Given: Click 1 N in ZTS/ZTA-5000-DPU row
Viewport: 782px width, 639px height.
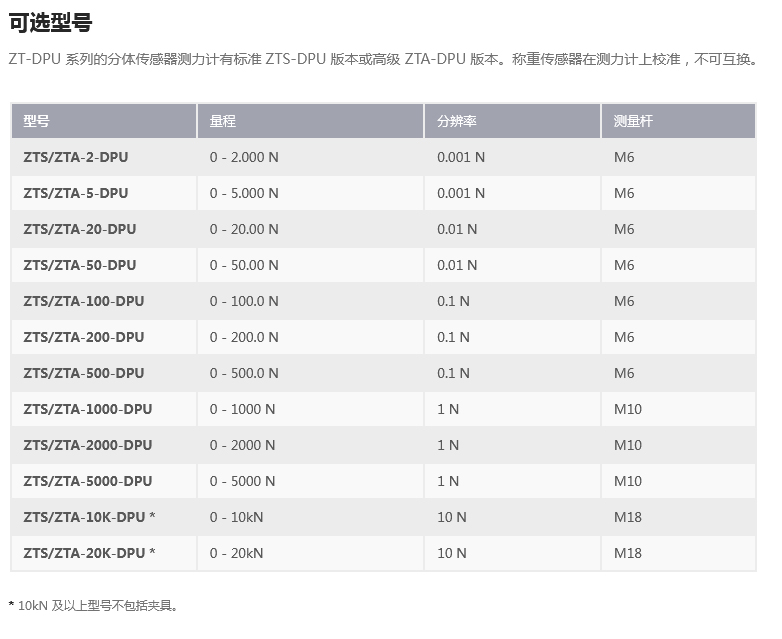Looking at the screenshot, I should pos(448,481).
